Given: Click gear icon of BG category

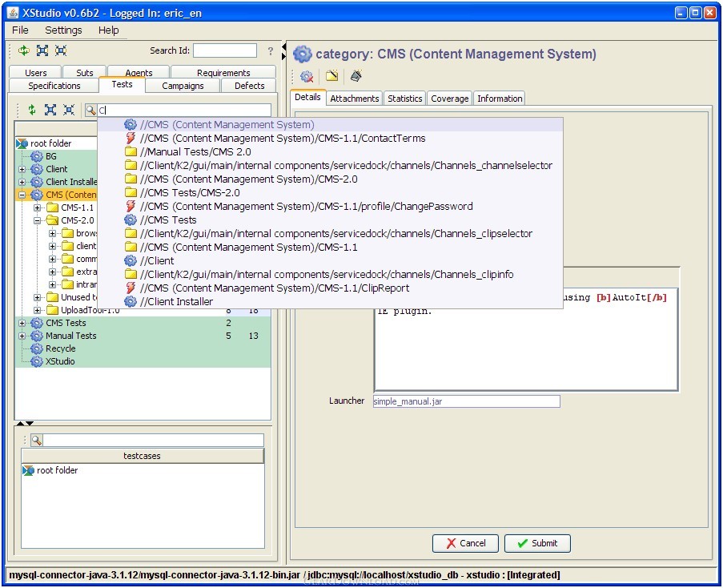Looking at the screenshot, I should coord(36,156).
